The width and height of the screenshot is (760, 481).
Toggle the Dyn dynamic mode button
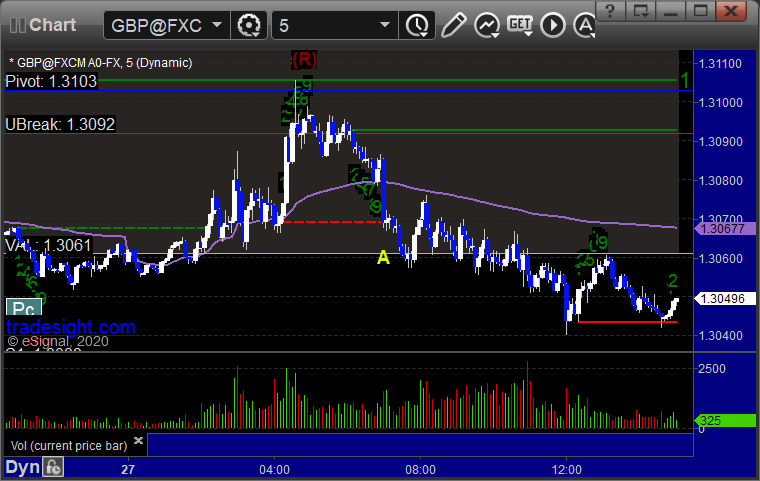point(22,467)
